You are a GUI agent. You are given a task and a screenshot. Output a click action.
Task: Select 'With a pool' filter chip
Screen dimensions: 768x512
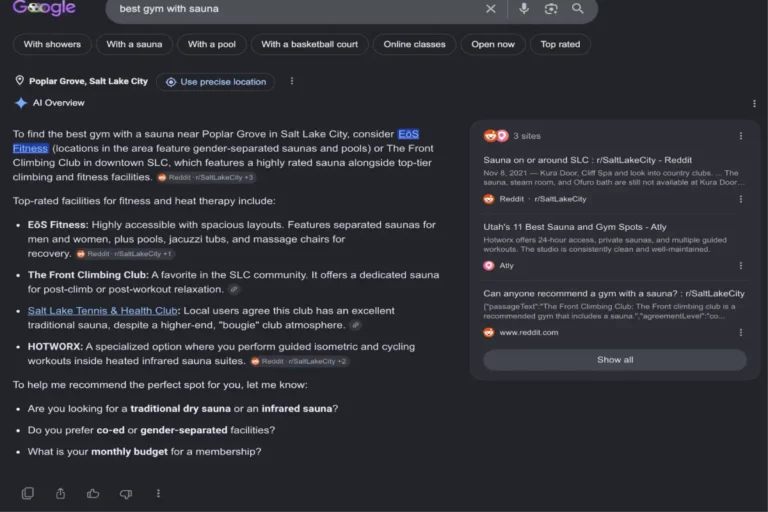pyautogui.click(x=212, y=44)
